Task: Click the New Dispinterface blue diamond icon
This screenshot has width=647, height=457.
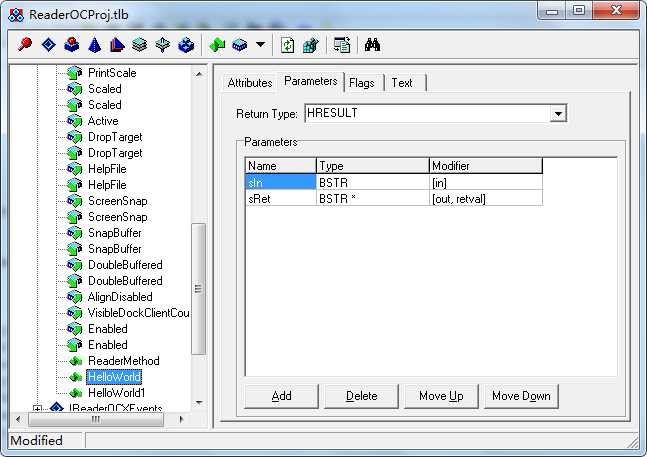Action: pos(49,45)
